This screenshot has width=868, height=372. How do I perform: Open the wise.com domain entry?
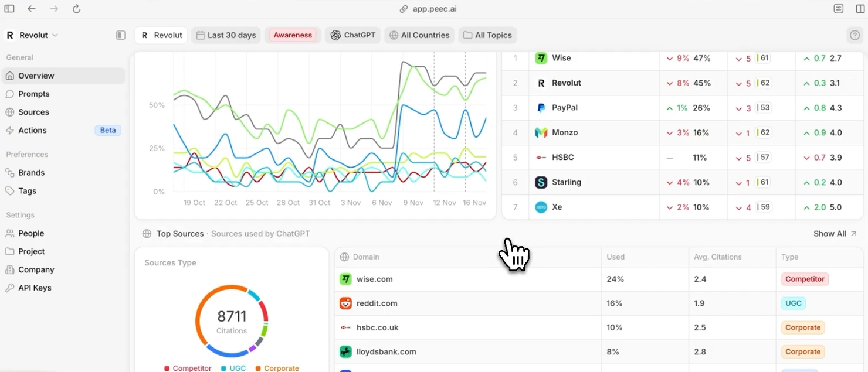tap(375, 279)
